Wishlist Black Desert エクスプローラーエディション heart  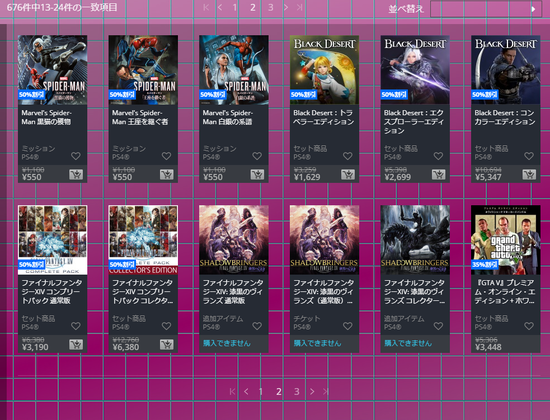tap(438, 156)
